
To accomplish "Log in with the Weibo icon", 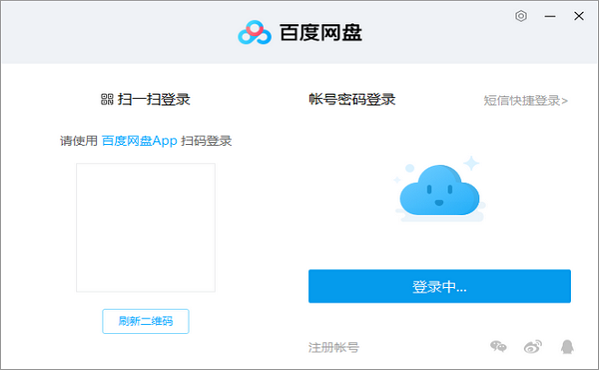I will click(533, 346).
